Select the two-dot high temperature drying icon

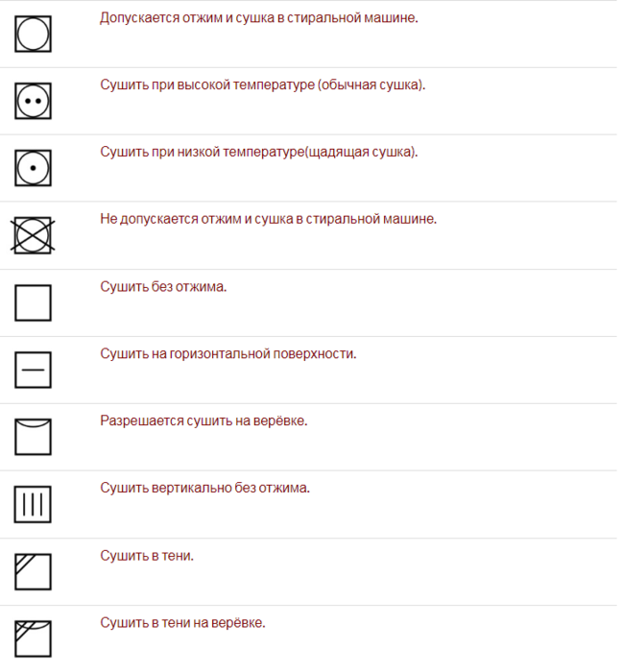pos(33,101)
